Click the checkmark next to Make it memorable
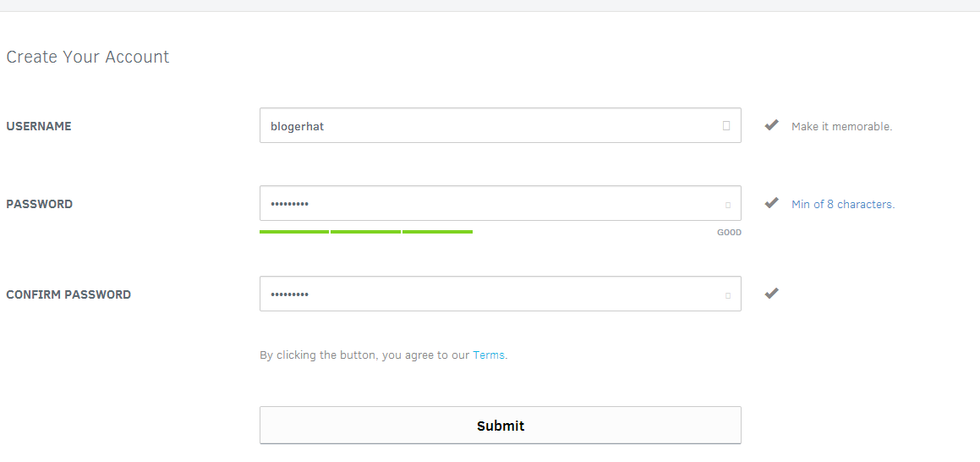Viewport: 980px width, 462px height. [772, 125]
